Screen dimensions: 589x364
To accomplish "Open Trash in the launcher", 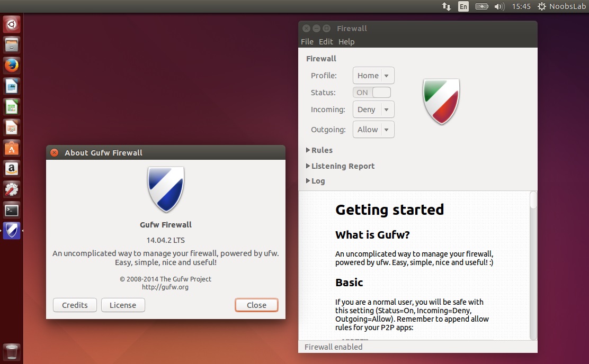I will [x=12, y=352].
